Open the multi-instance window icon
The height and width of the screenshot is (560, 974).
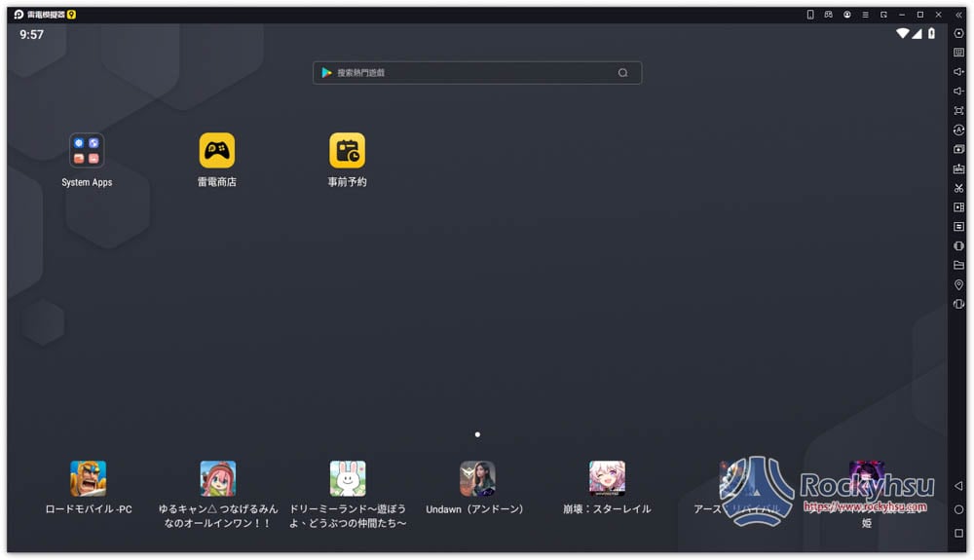[958, 149]
